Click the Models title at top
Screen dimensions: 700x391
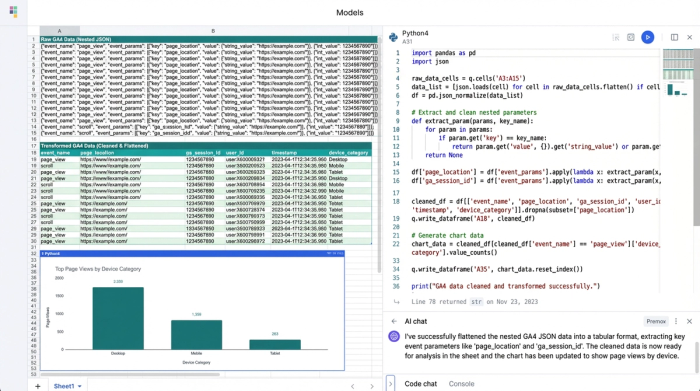click(350, 12)
